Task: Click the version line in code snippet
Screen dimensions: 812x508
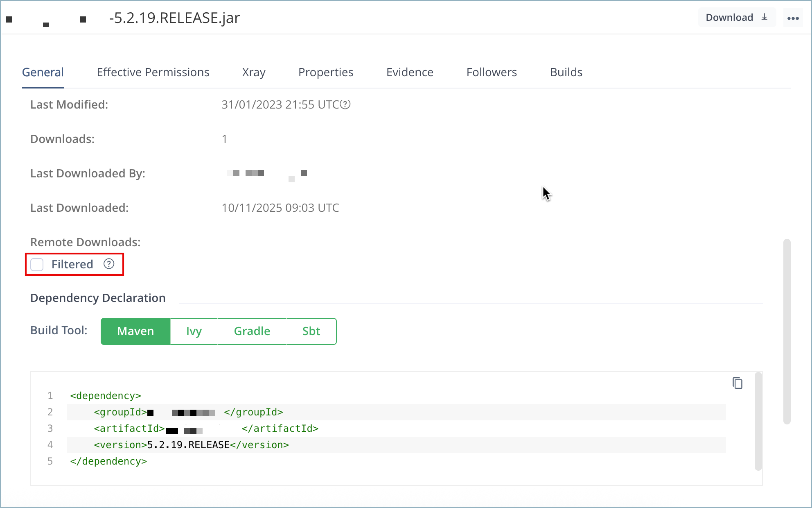Action: [x=218, y=445]
